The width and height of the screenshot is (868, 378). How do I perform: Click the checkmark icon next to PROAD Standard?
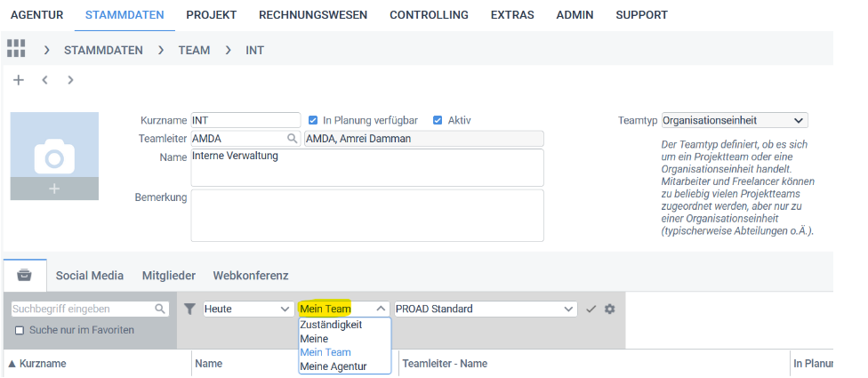pyautogui.click(x=591, y=309)
